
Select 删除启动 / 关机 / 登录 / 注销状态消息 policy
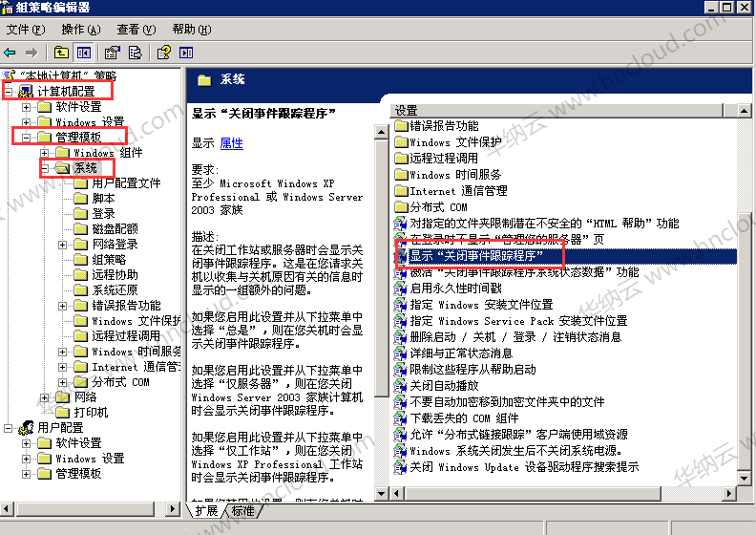515,336
